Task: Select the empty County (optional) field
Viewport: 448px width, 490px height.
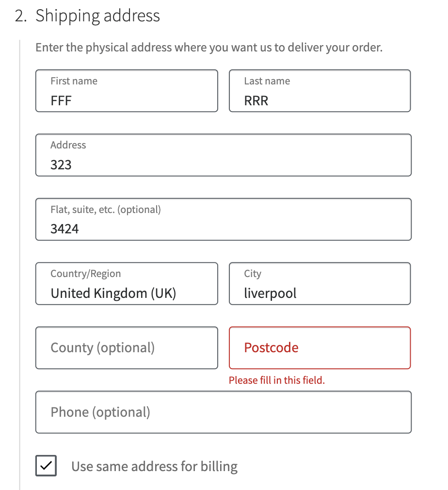Action: tap(126, 347)
